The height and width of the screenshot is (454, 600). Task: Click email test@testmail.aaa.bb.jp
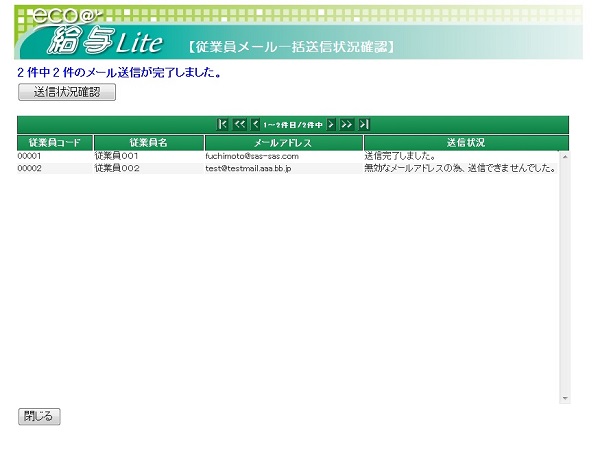pyautogui.click(x=248, y=168)
